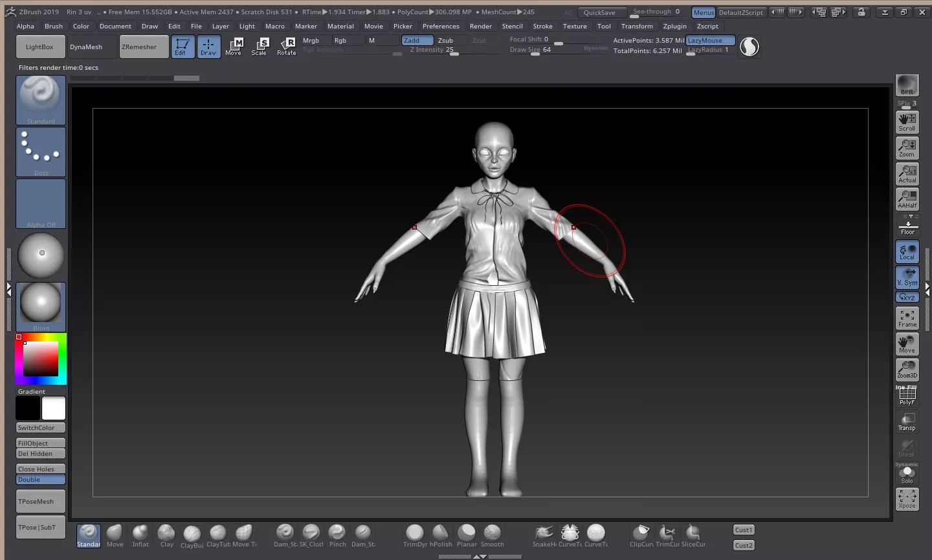Disable LazyMouse option
This screenshot has width=932, height=560.
[710, 40]
